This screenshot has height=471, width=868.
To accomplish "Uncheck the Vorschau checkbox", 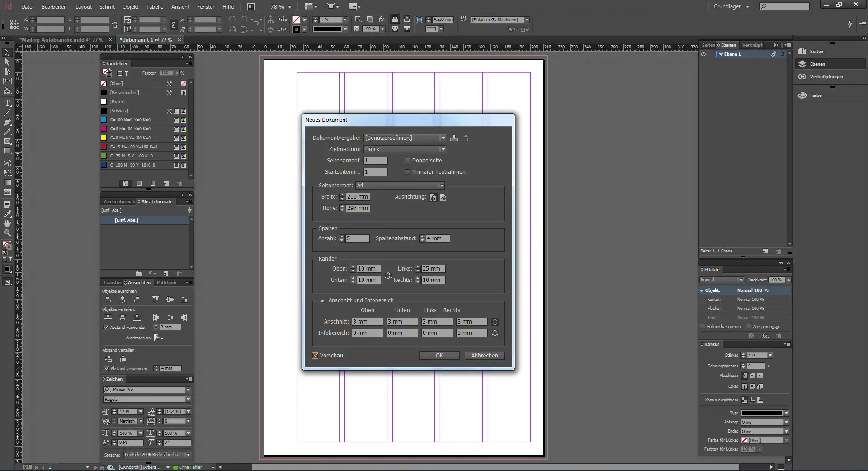I will click(316, 356).
